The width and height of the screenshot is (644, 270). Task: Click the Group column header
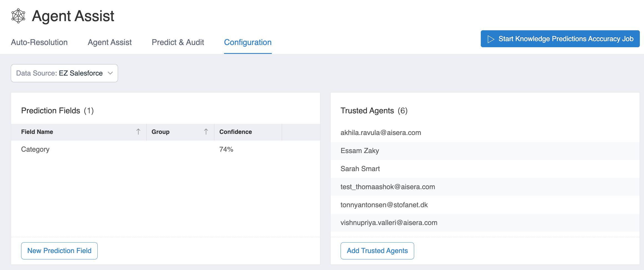180,132
